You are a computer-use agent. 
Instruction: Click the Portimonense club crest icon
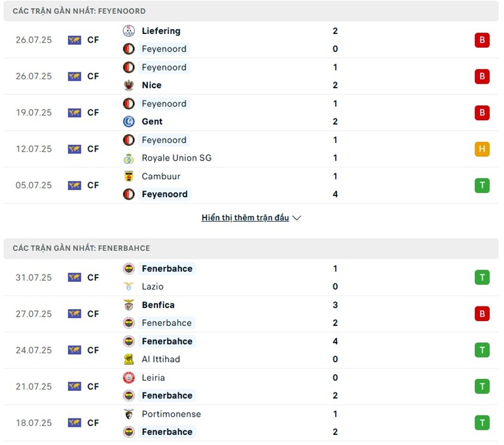point(129,414)
